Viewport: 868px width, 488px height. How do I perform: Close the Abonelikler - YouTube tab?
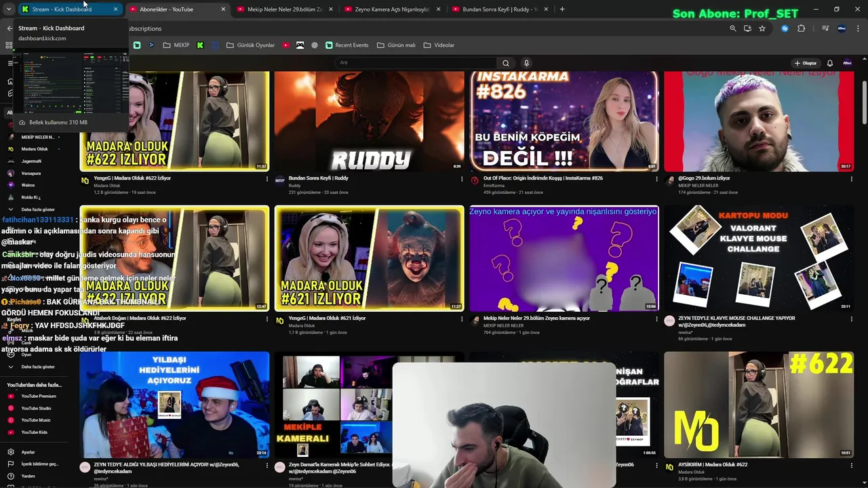[223, 9]
